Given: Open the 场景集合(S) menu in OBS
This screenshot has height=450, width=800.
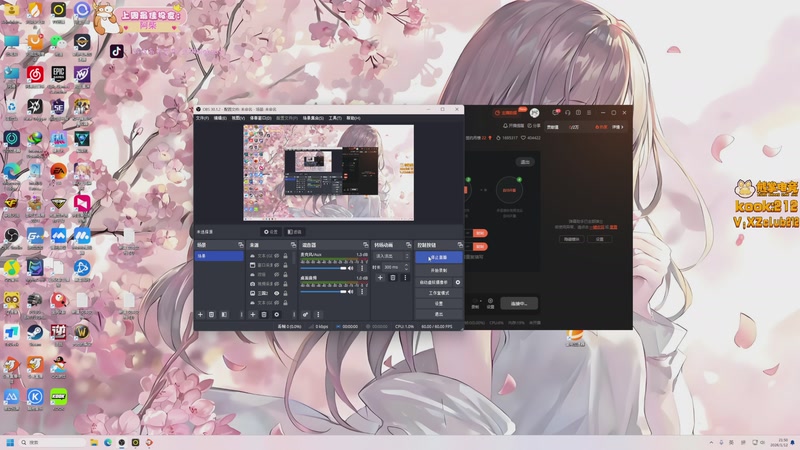Looking at the screenshot, I should point(313,118).
